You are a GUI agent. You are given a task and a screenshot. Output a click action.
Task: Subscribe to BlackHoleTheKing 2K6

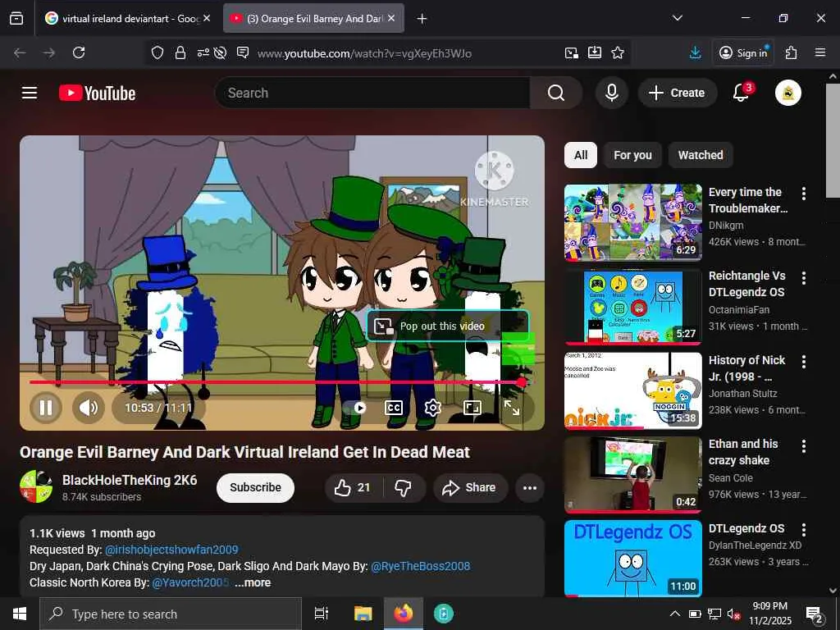click(x=256, y=487)
